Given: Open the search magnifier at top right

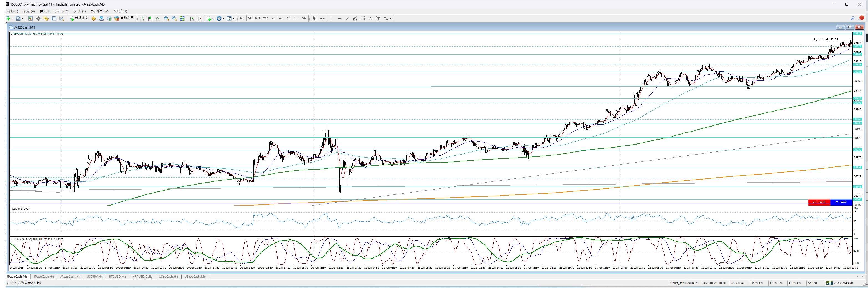Looking at the screenshot, I should click(x=852, y=18).
